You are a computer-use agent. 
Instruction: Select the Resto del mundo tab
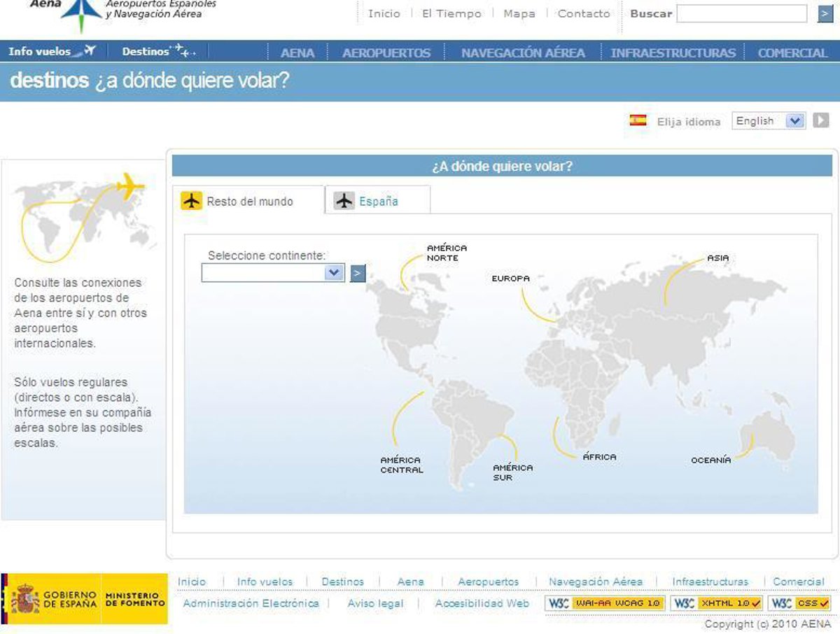[x=248, y=202]
